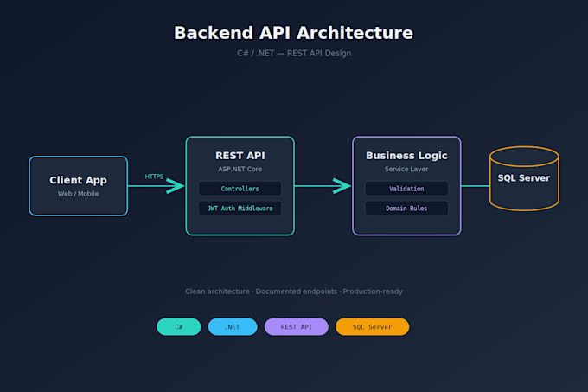Select the Clean architecture tagline text

coord(294,292)
